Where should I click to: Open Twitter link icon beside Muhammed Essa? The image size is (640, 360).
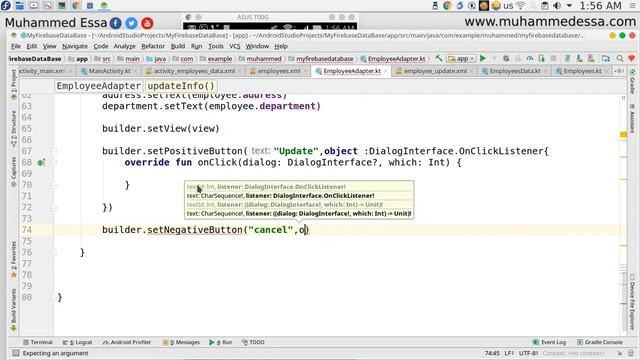click(131, 23)
